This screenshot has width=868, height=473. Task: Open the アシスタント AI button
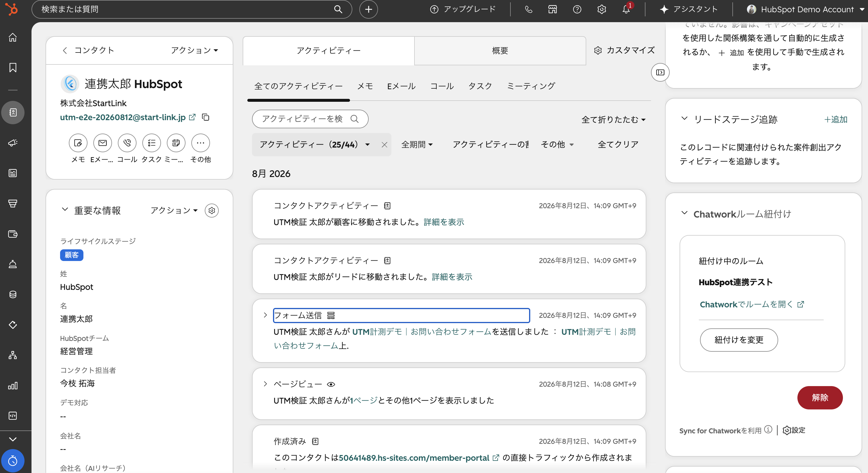[x=689, y=9]
